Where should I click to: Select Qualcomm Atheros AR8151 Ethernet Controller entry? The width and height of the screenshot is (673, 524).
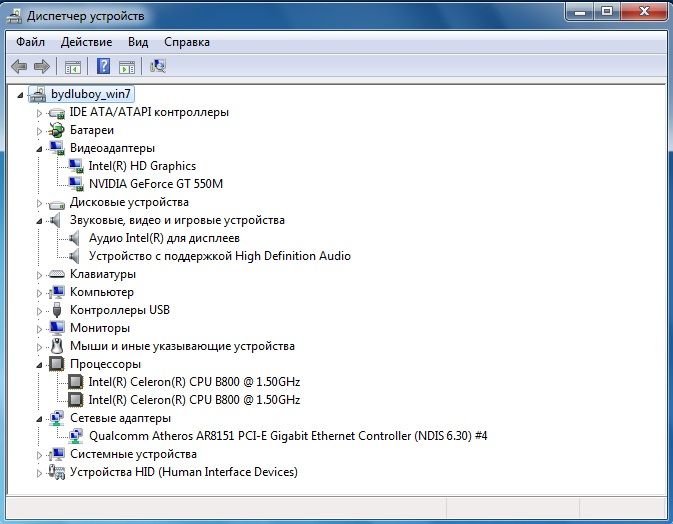(288, 436)
